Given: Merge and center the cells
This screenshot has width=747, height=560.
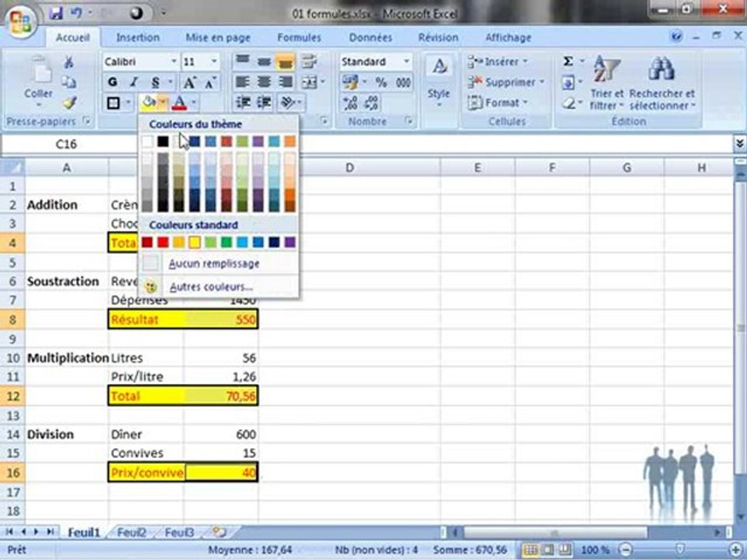Looking at the screenshot, I should tap(310, 82).
